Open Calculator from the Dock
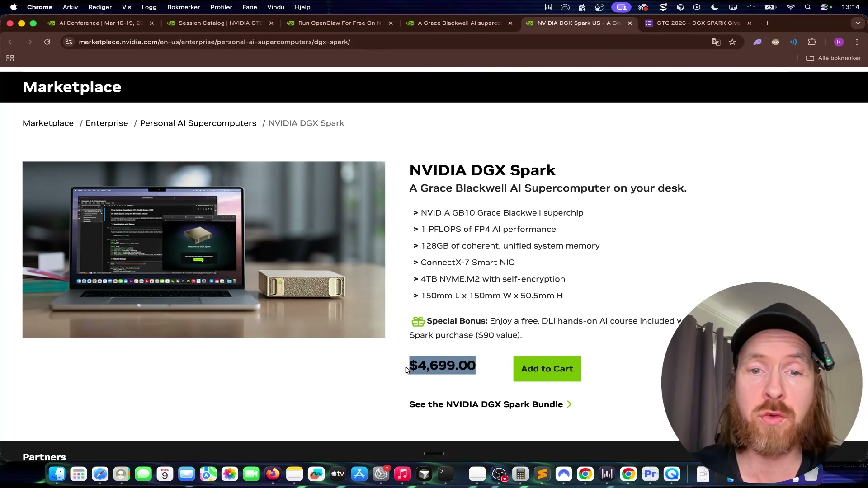Screen dimensions: 868x488 pyautogui.click(x=521, y=474)
